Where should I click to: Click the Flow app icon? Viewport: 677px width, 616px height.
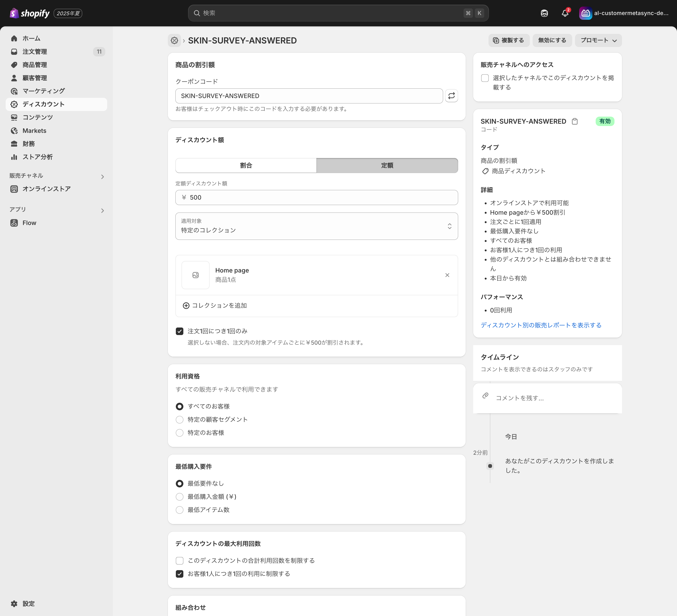(x=14, y=223)
